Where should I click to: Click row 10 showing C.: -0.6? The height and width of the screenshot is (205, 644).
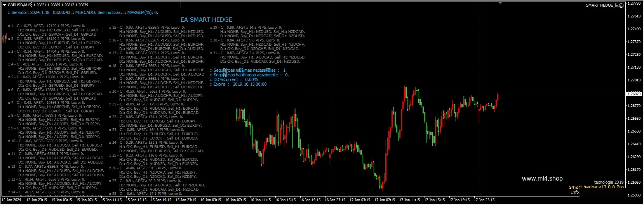[x=45, y=141]
